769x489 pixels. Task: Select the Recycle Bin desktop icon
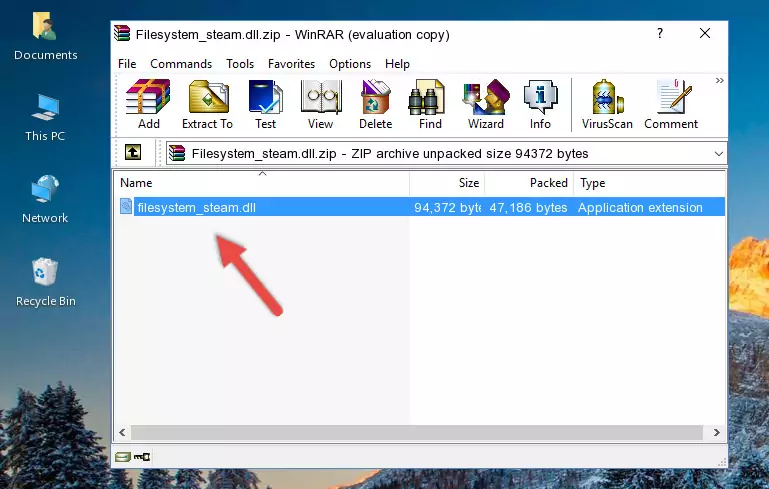(46, 283)
